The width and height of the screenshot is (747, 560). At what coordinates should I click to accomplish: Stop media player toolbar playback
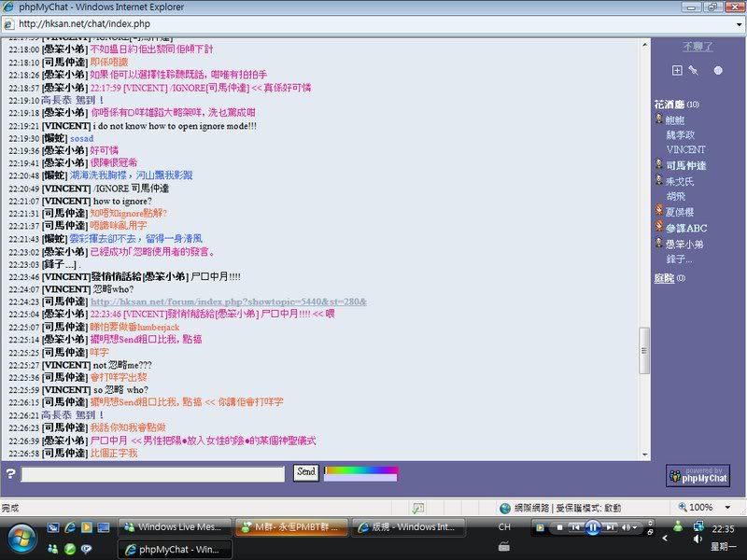pos(559,527)
